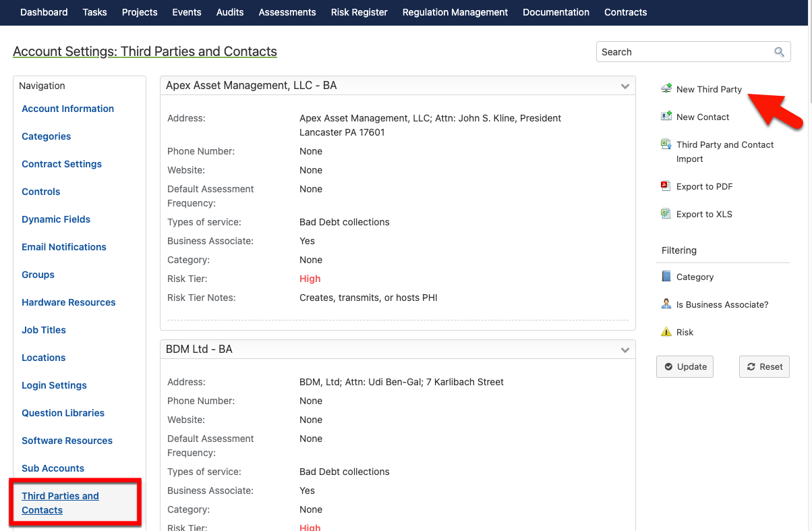Open Third Parties and Contacts sidebar link
This screenshot has width=812, height=531.
[60, 503]
